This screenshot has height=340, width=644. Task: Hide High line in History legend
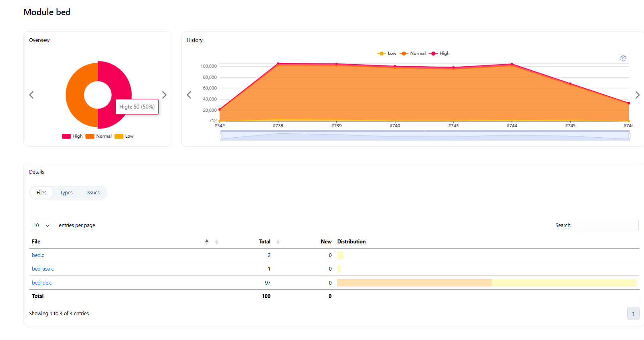(x=439, y=53)
